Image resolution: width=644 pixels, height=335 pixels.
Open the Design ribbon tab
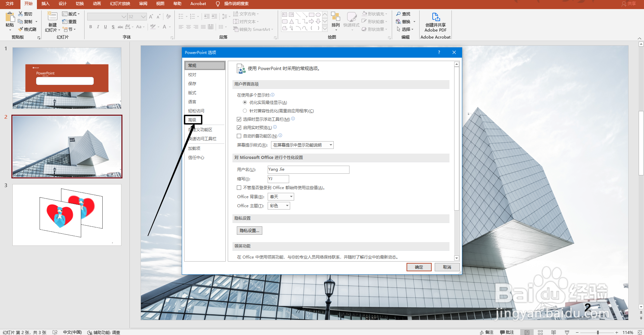click(x=62, y=4)
